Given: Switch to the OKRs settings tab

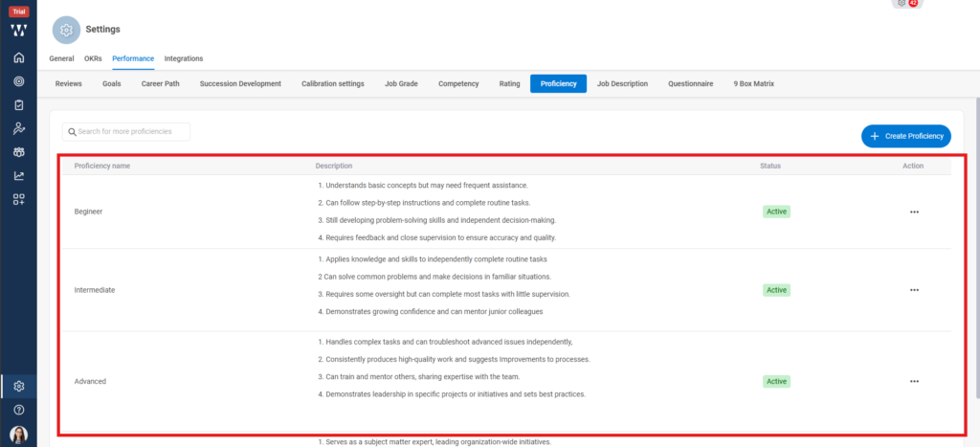Looking at the screenshot, I should pos(93,58).
